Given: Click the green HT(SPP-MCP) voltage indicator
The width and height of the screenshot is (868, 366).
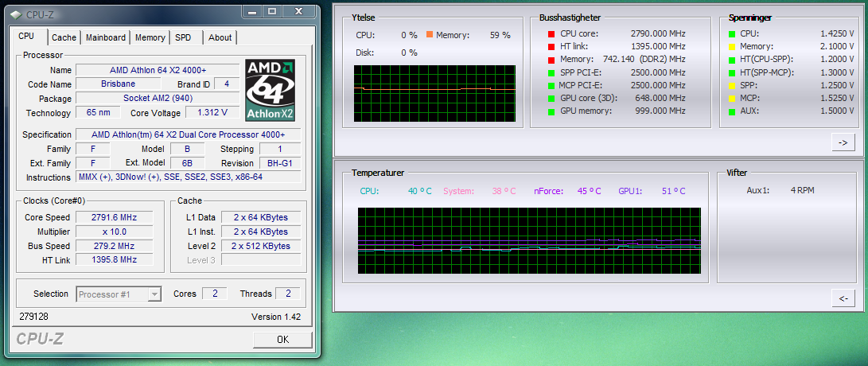Looking at the screenshot, I should pyautogui.click(x=732, y=72).
